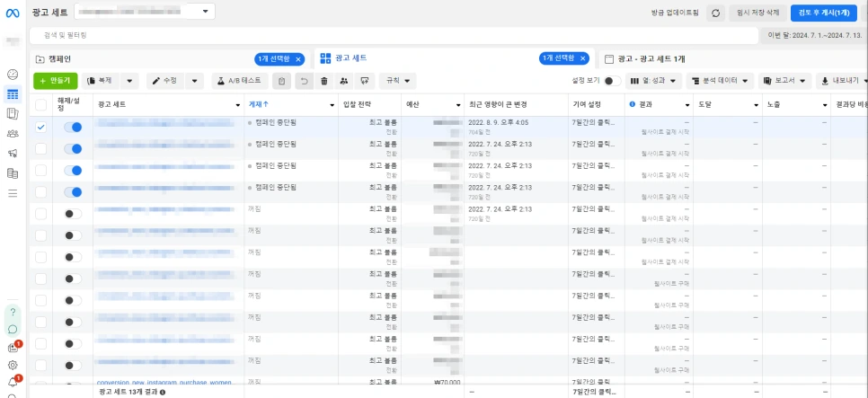Turn off the fourth row ad set switch
The image size is (868, 398).
pyautogui.click(x=73, y=192)
